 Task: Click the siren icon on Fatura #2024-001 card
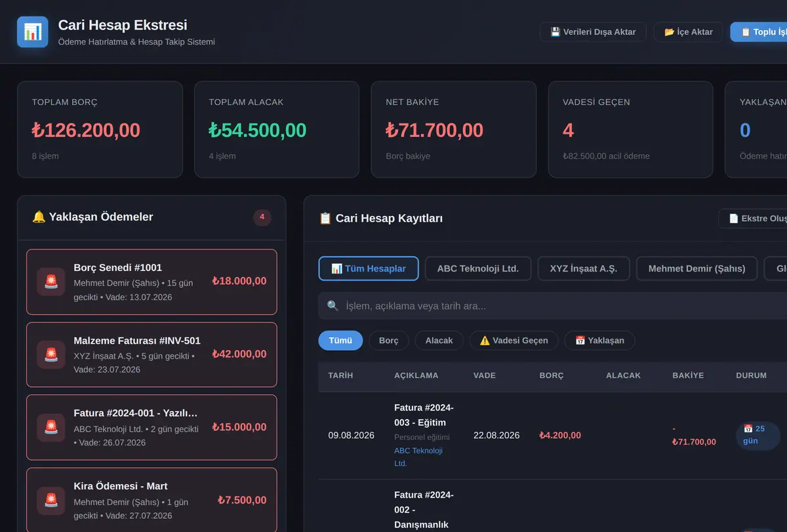pyautogui.click(x=51, y=428)
